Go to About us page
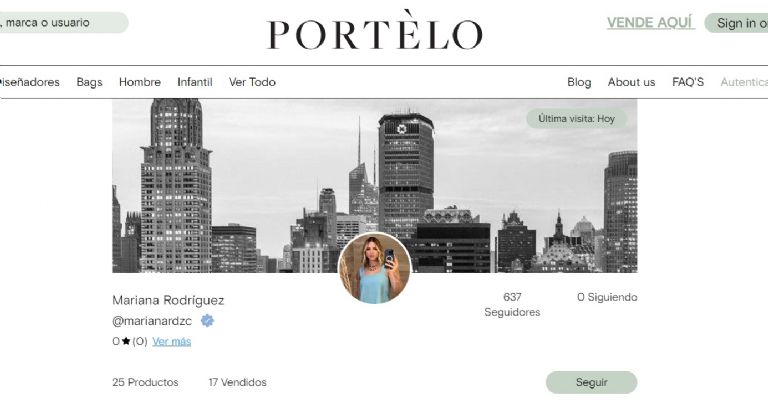Viewport: 768px width, 413px height. click(x=631, y=82)
